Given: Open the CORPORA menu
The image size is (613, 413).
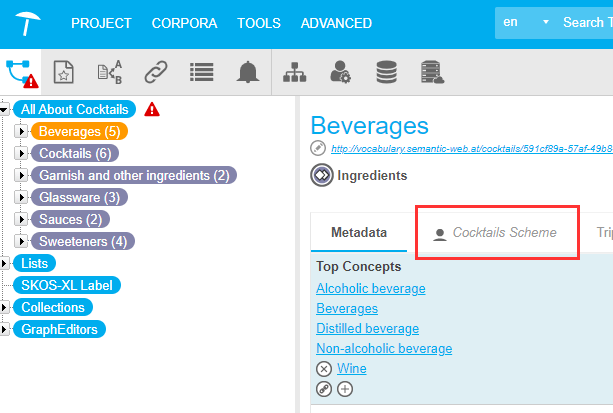Looking at the screenshot, I should (184, 23).
